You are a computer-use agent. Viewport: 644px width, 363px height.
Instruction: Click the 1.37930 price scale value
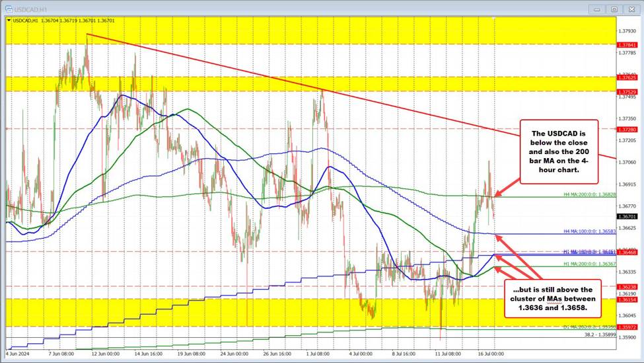[x=627, y=31]
